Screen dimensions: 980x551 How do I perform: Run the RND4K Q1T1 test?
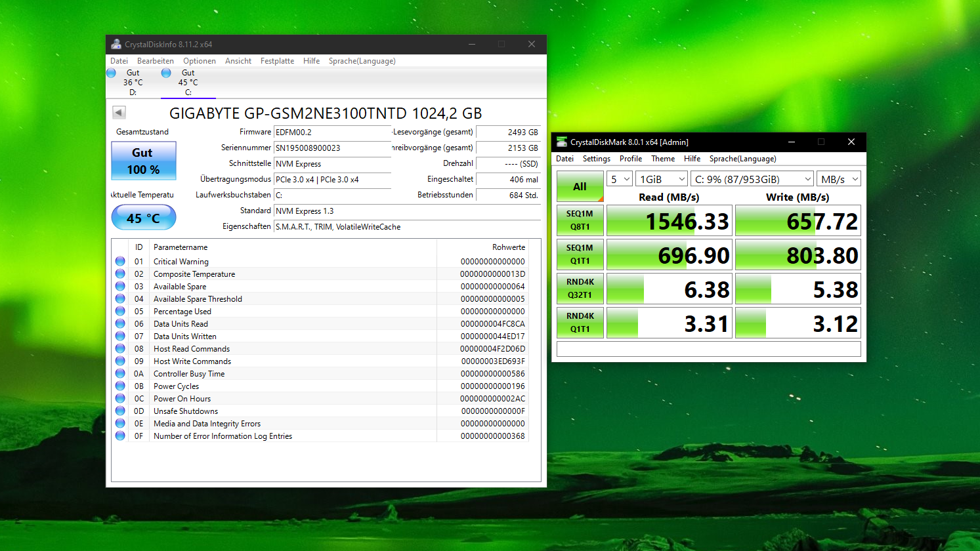coord(580,323)
